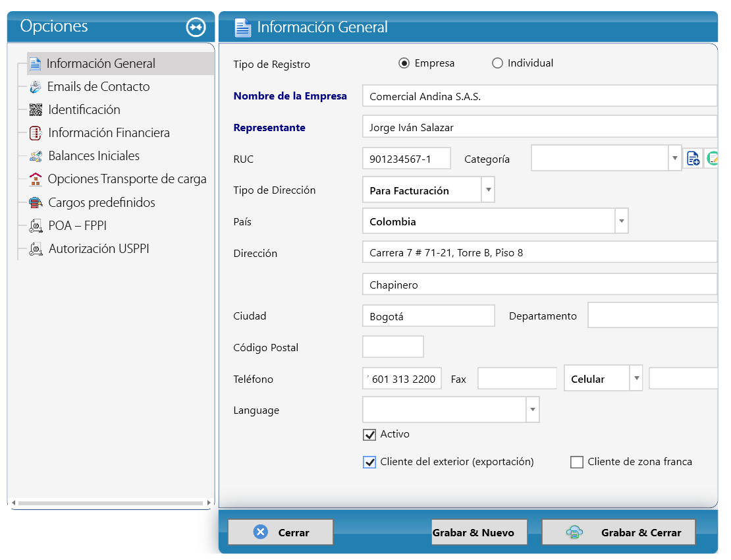
Task: Open the Categoría dropdown
Action: [674, 158]
